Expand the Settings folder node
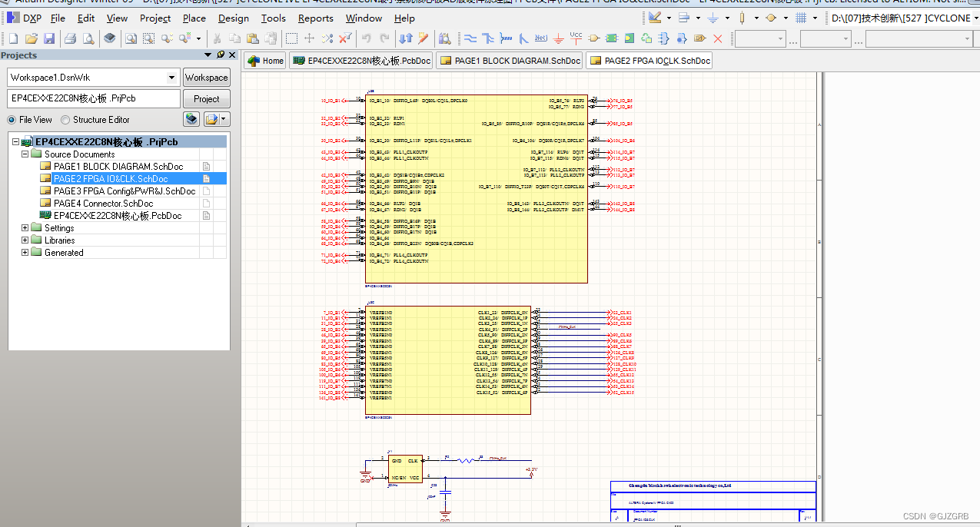980x527 pixels. [25, 228]
